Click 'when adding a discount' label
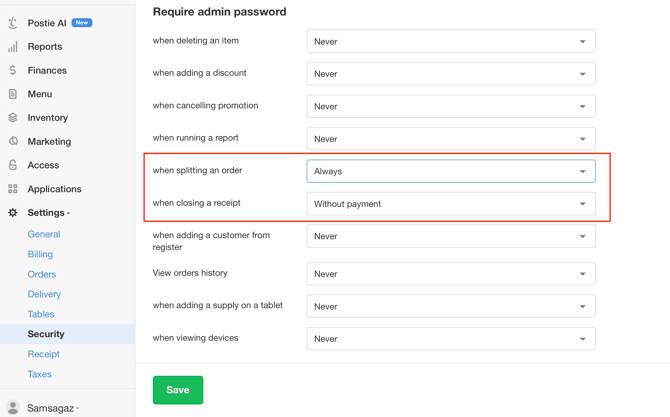Screen dimensions: 670x417 tap(200, 73)
